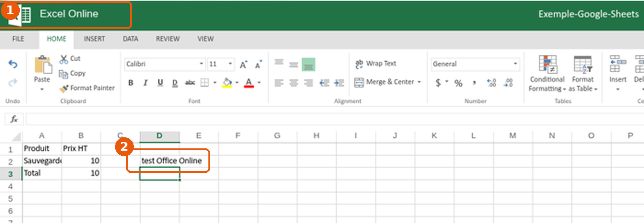Click the Paste clipboard icon
The height and width of the screenshot is (223, 644).
click(x=42, y=65)
